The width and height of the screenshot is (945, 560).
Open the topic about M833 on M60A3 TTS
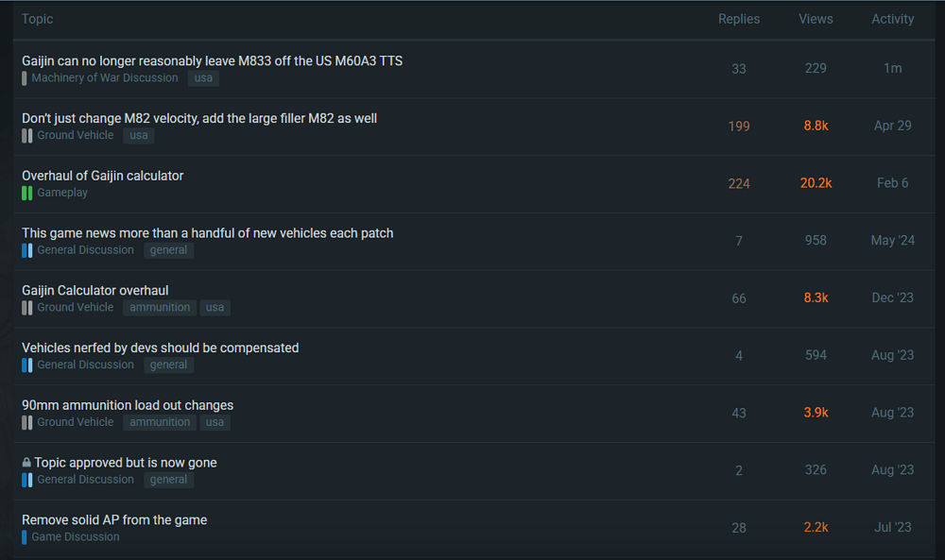(212, 60)
